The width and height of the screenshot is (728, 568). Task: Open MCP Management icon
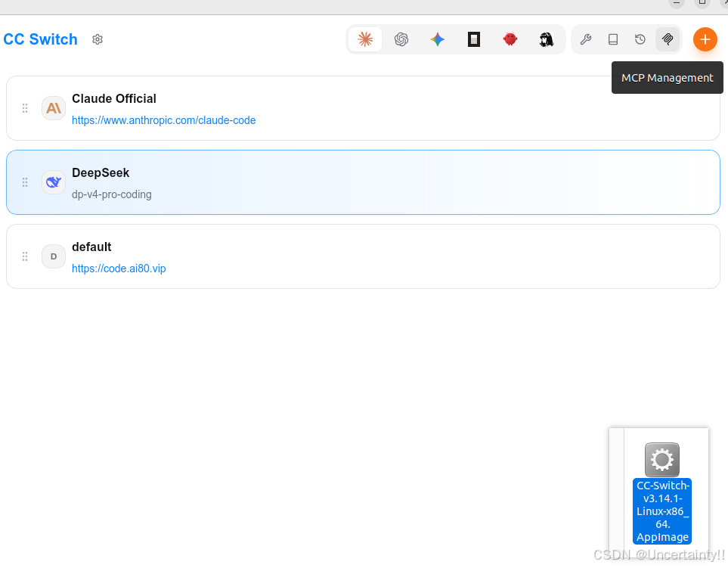click(x=668, y=39)
